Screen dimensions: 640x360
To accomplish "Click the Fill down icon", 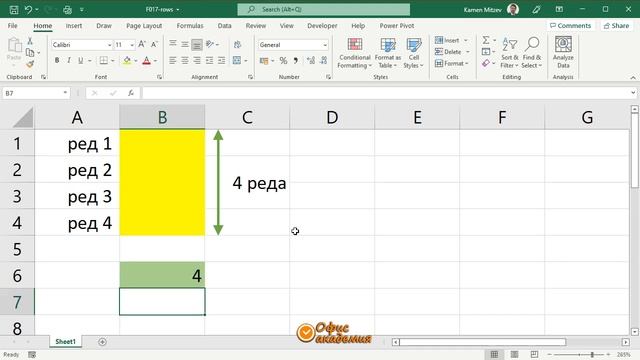I will click(x=486, y=52).
